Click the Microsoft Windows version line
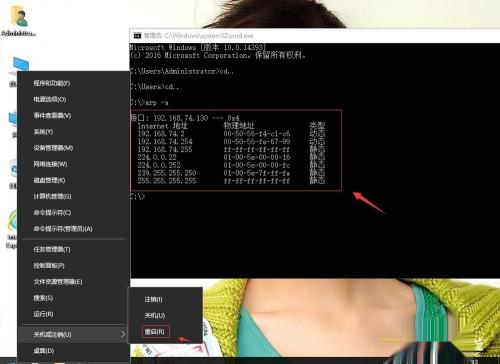The image size is (500, 364). [x=198, y=47]
